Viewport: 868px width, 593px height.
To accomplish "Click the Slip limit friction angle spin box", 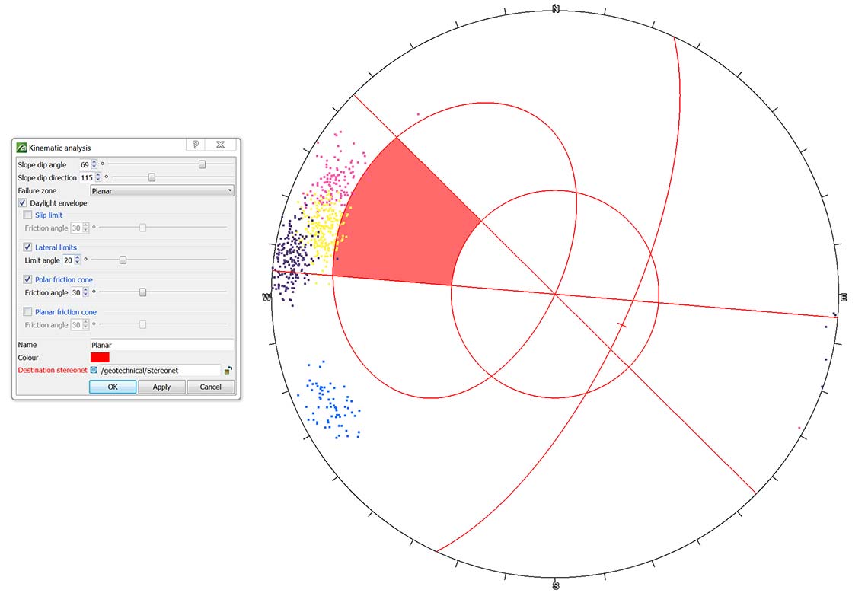I will [80, 228].
